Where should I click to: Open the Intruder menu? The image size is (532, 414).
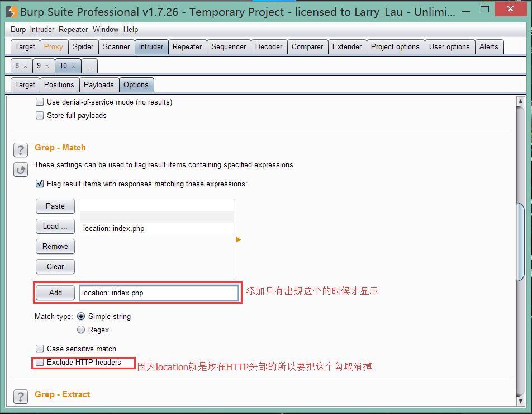[x=42, y=30]
